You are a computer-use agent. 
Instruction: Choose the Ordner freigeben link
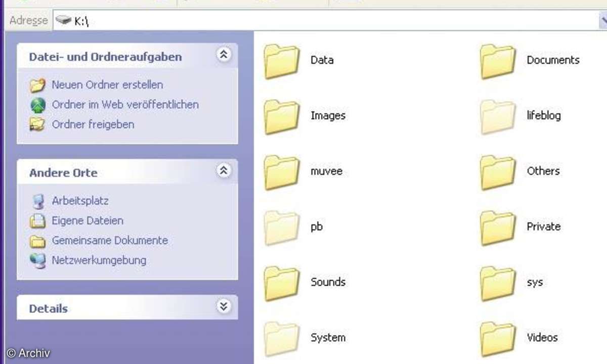[x=93, y=124]
